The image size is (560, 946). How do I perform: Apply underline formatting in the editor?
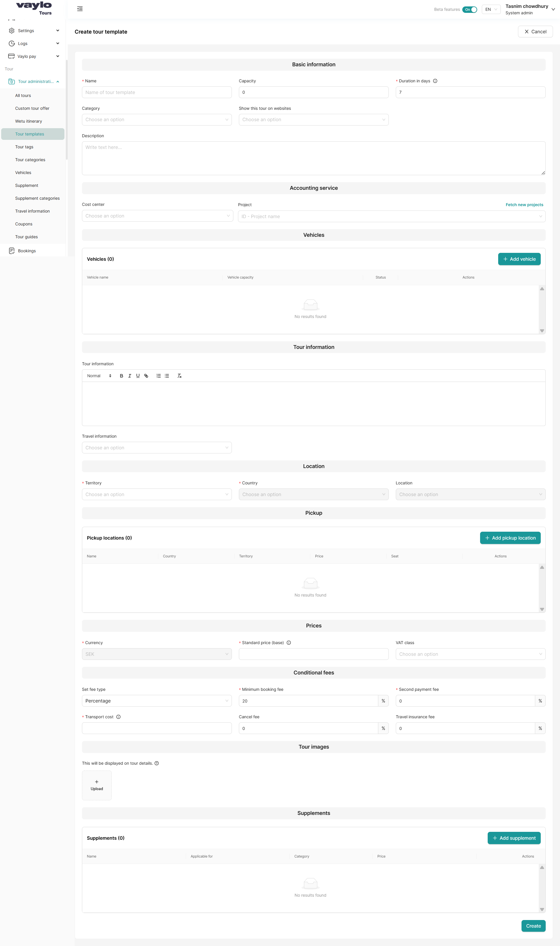coord(138,376)
